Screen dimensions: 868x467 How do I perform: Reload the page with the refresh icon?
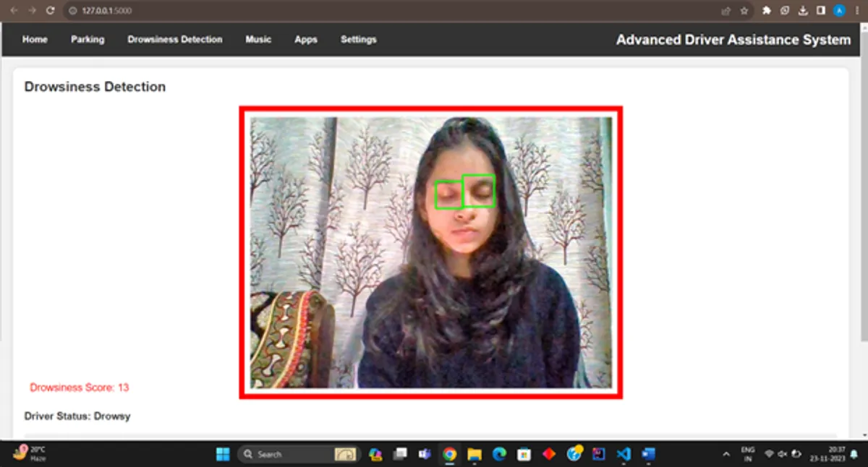tap(49, 11)
